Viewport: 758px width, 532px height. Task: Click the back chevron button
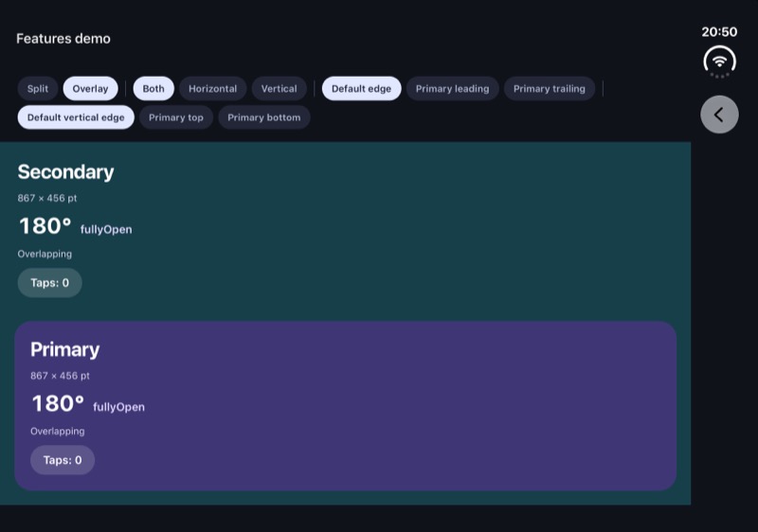pos(719,115)
